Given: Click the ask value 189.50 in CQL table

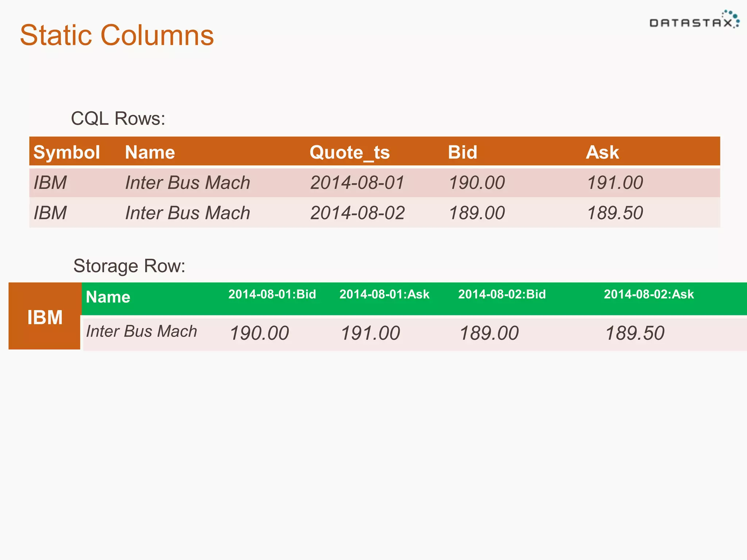Looking at the screenshot, I should [x=615, y=213].
